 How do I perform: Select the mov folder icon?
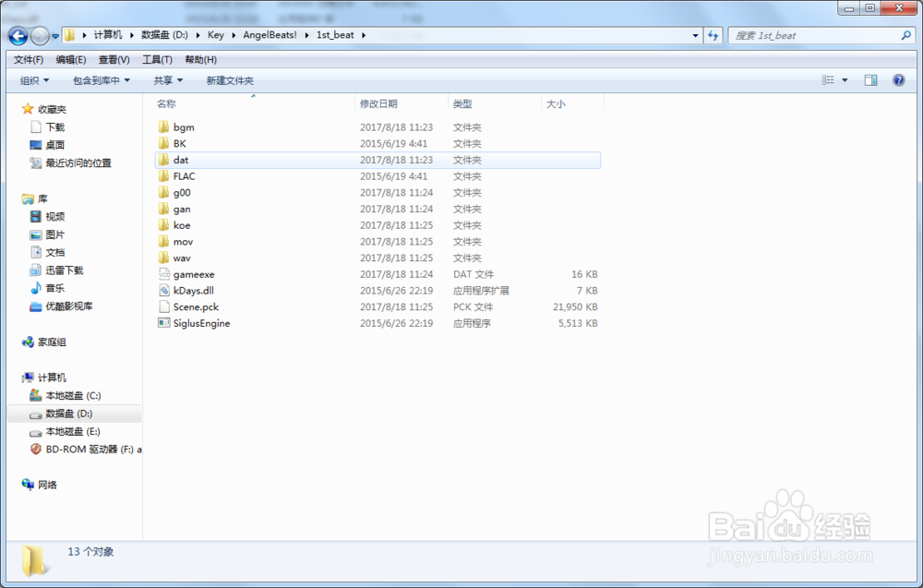click(163, 241)
